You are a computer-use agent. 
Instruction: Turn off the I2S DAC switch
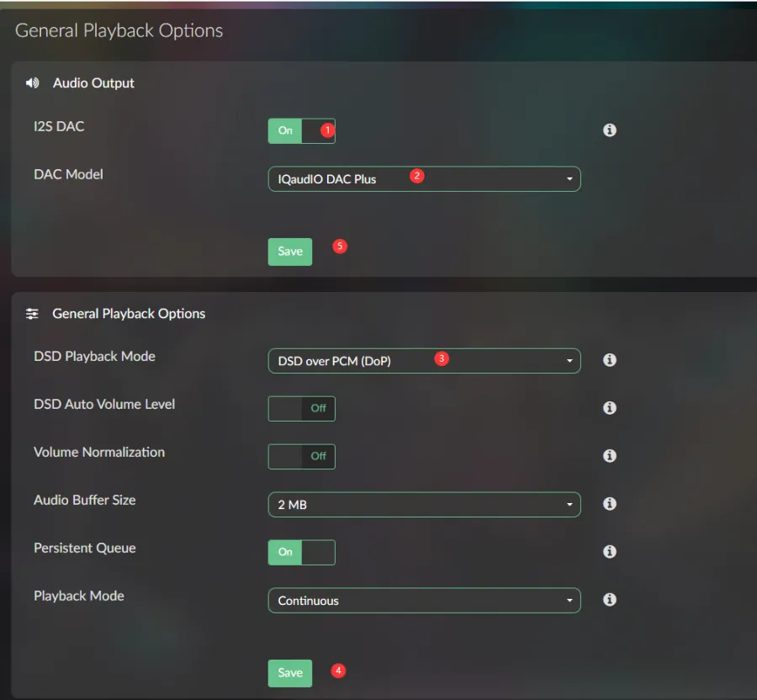tap(301, 130)
